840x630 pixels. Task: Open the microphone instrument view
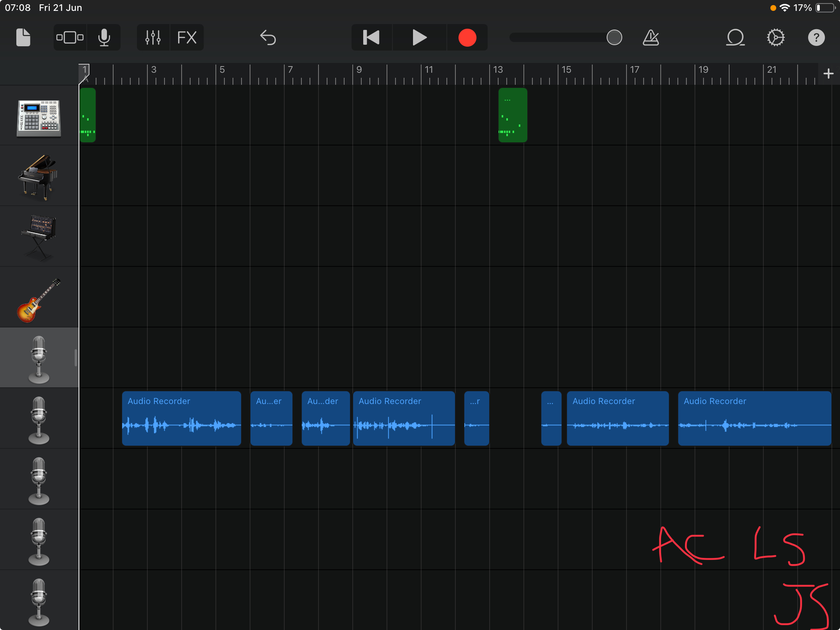point(104,37)
